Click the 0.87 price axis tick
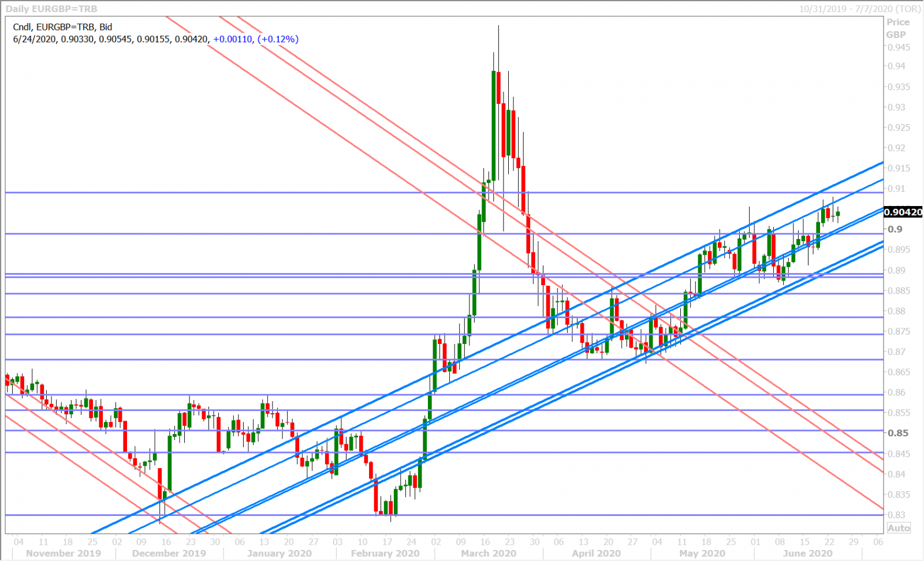This screenshot has height=561, width=924. pos(896,351)
